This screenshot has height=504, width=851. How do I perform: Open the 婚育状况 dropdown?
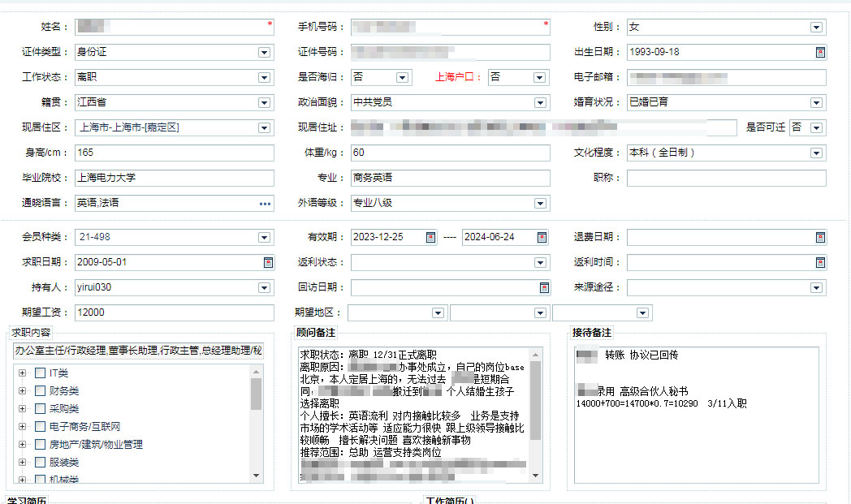(816, 102)
